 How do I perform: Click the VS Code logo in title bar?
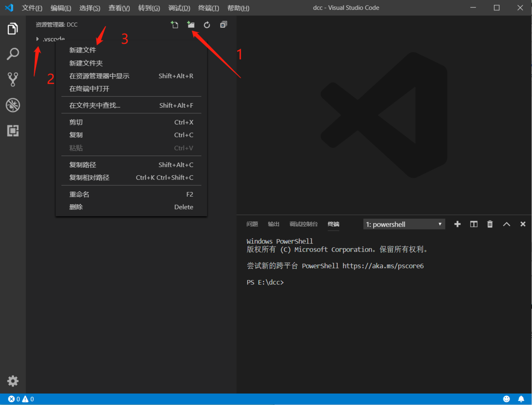click(x=9, y=8)
